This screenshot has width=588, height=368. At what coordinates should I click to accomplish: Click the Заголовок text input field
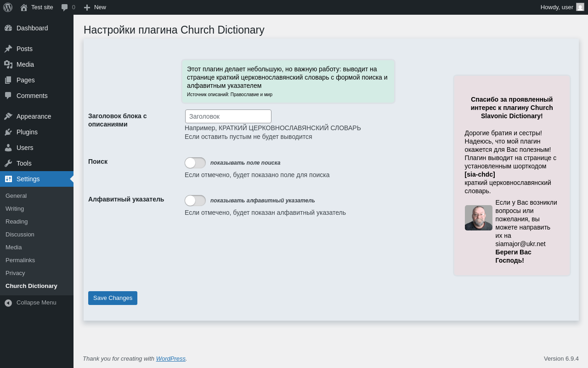[x=228, y=116]
